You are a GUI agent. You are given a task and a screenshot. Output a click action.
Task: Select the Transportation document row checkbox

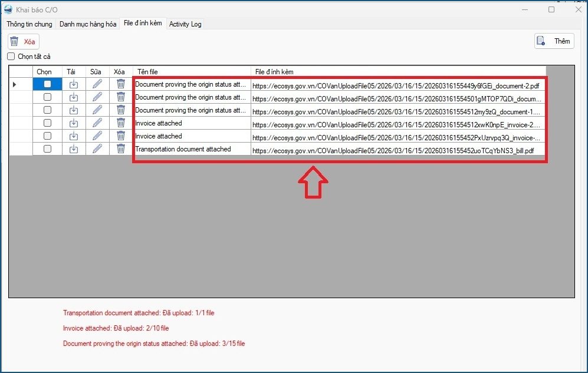tap(48, 149)
